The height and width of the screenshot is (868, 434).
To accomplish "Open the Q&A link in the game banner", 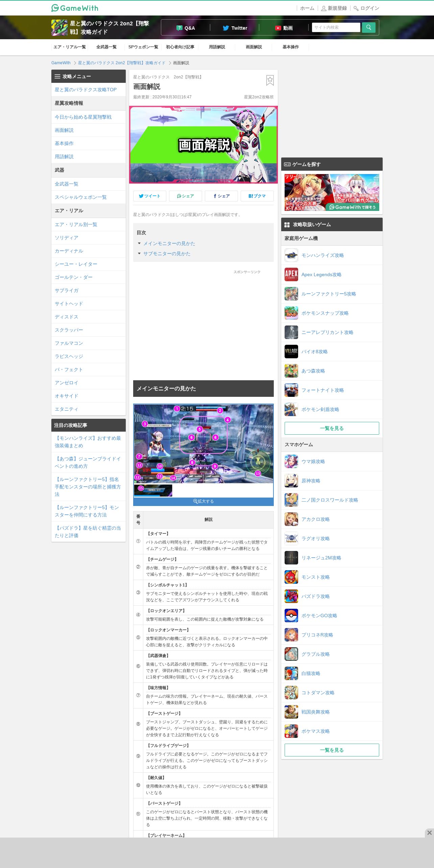I will tap(186, 28).
